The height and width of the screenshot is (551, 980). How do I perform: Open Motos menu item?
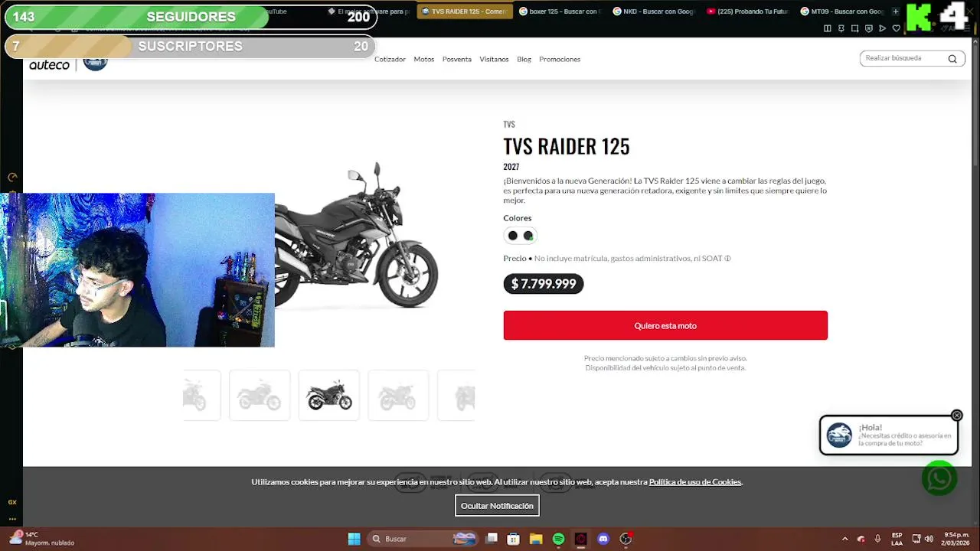424,59
